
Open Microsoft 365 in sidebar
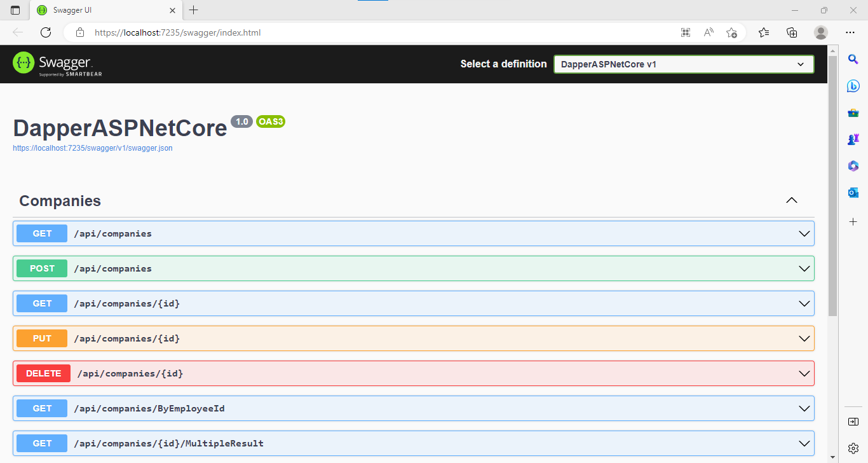(853, 165)
